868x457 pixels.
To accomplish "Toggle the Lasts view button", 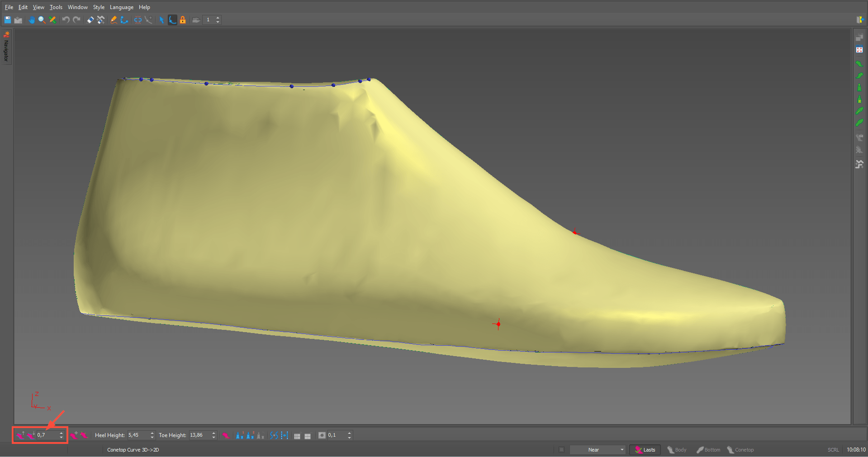I will [645, 450].
